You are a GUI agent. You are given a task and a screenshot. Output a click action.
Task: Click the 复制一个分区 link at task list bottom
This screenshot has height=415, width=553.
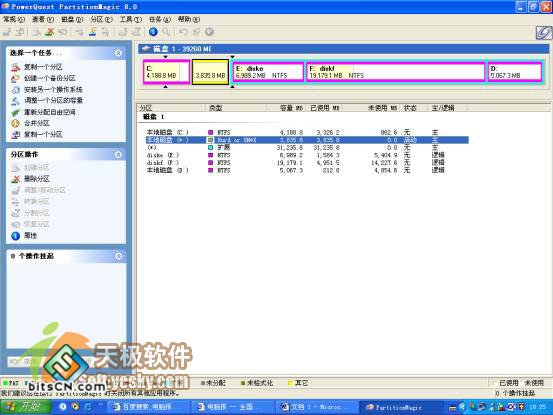[43, 134]
